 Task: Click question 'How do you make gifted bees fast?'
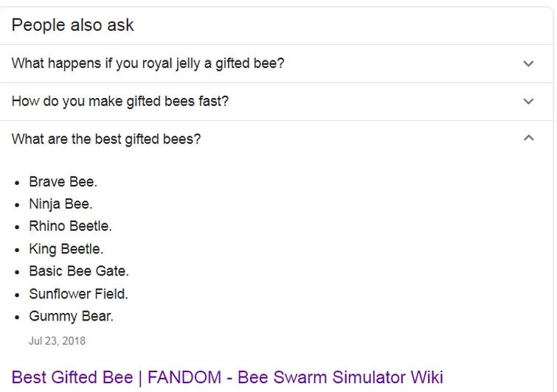(x=120, y=102)
